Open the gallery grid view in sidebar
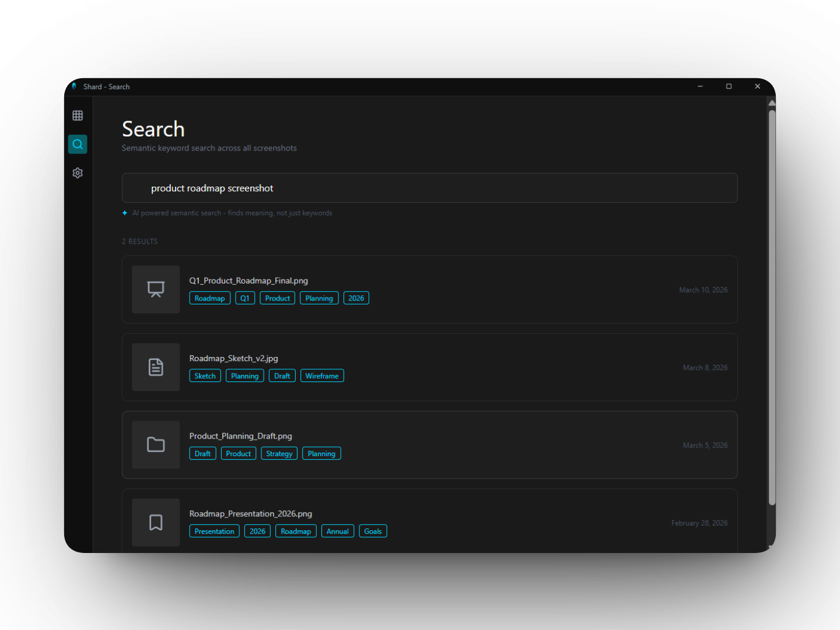The image size is (840, 630). [x=78, y=116]
